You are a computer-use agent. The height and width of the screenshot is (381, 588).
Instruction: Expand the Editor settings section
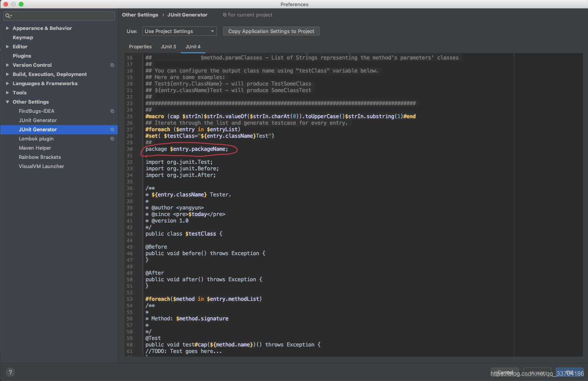(x=7, y=47)
